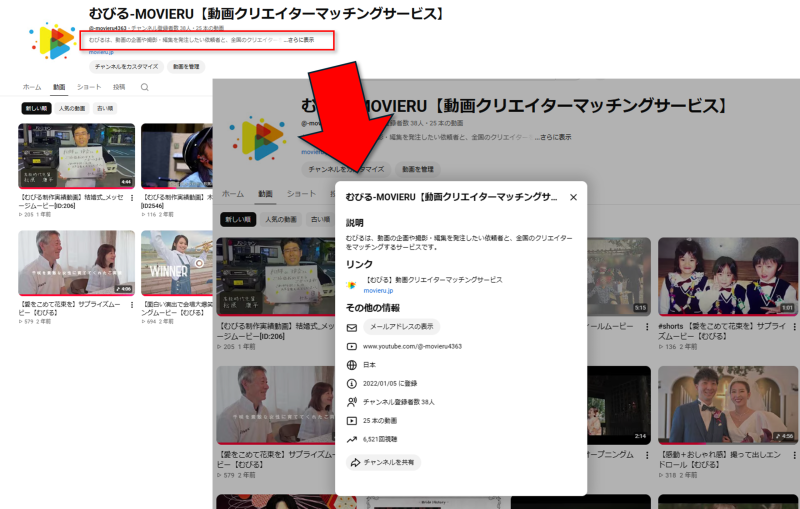The width and height of the screenshot is (800, 509).
Task: Click メールアドレスの表示 button
Action: [x=402, y=326]
